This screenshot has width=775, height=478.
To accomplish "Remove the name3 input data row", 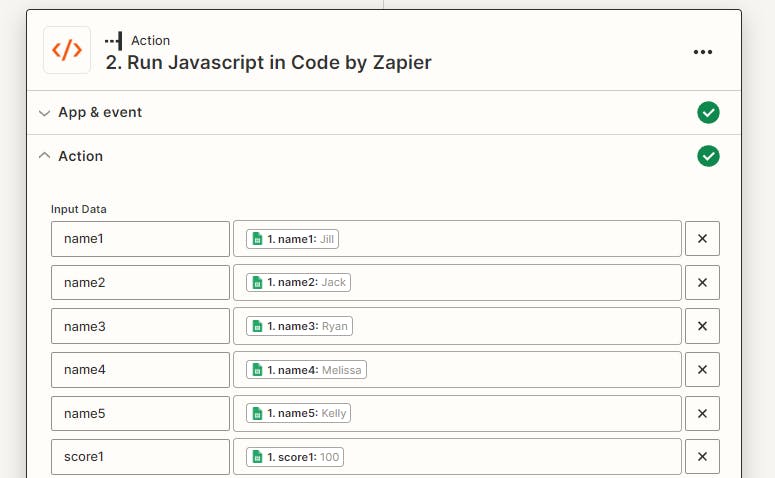I will pyautogui.click(x=702, y=326).
